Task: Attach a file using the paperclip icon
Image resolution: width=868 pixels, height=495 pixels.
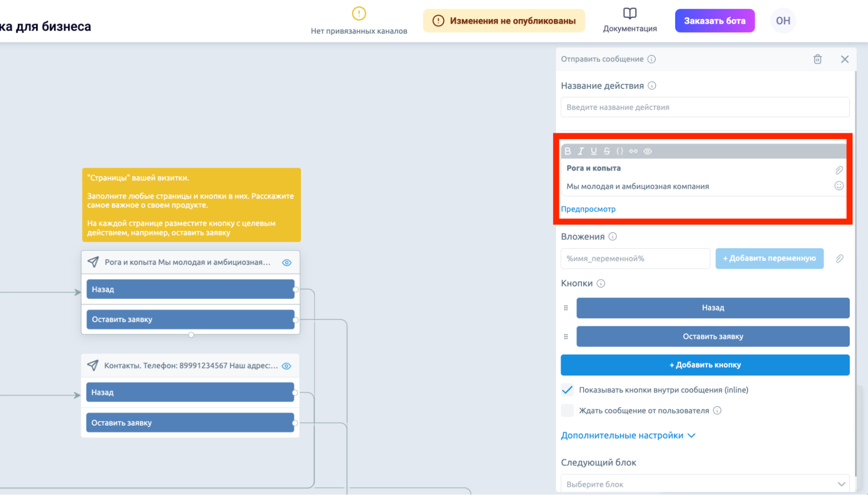Action: pyautogui.click(x=839, y=170)
